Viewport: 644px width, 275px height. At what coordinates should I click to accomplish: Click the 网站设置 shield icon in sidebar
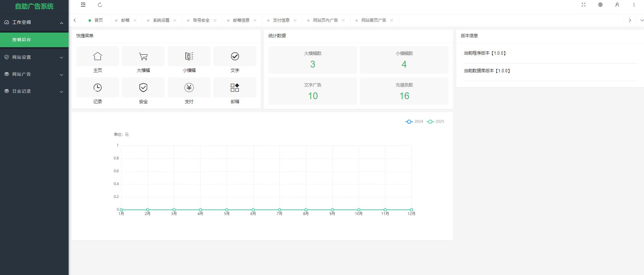click(6, 57)
